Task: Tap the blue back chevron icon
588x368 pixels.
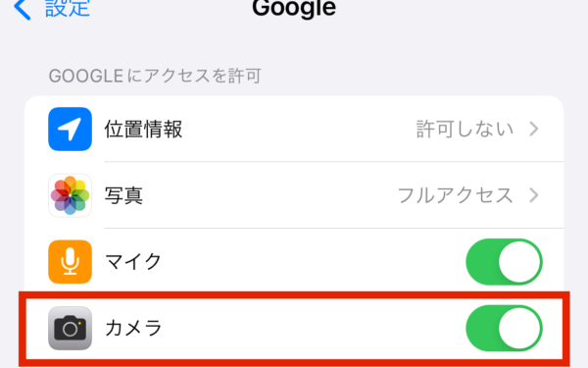Action: [22, 9]
